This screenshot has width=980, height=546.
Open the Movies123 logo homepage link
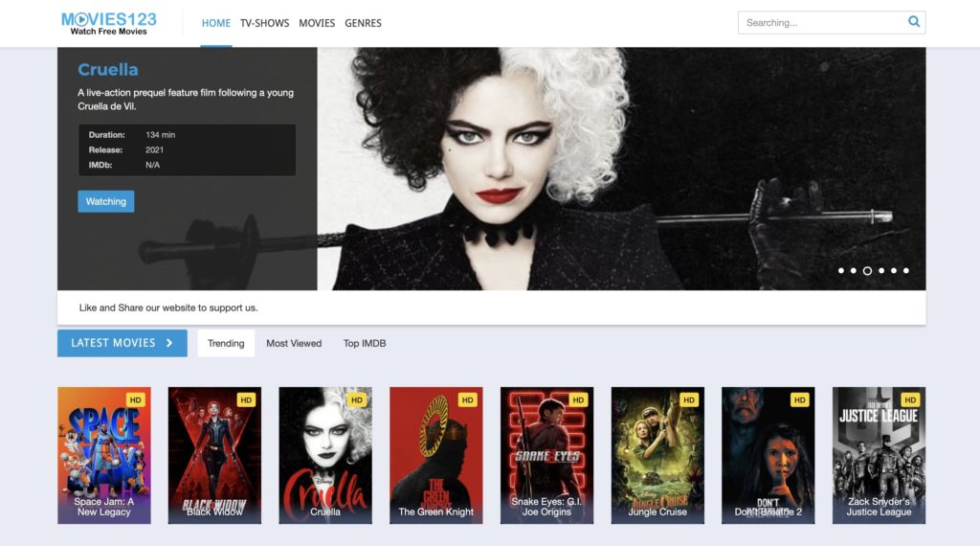[109, 23]
